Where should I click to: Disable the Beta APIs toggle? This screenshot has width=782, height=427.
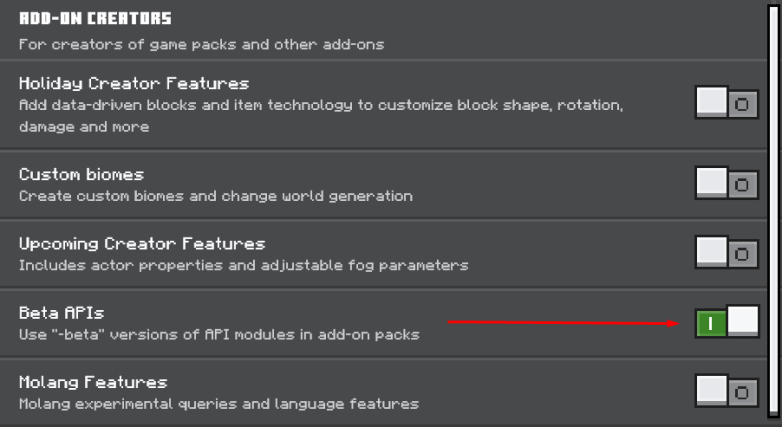tap(727, 322)
